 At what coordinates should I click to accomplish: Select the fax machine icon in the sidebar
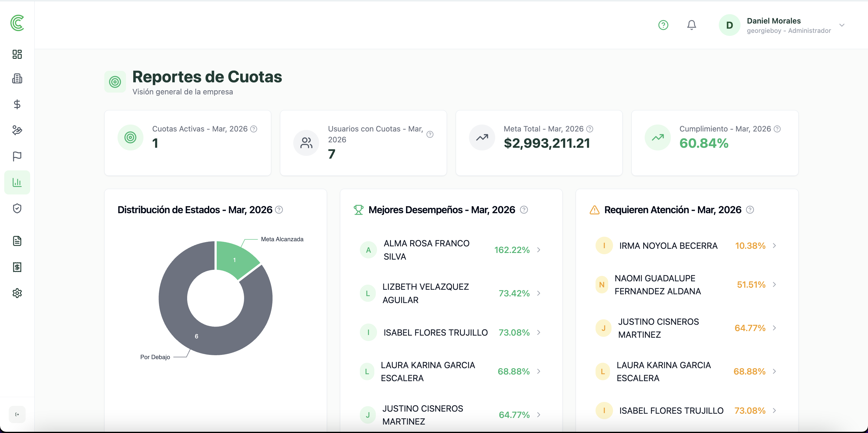point(17,79)
